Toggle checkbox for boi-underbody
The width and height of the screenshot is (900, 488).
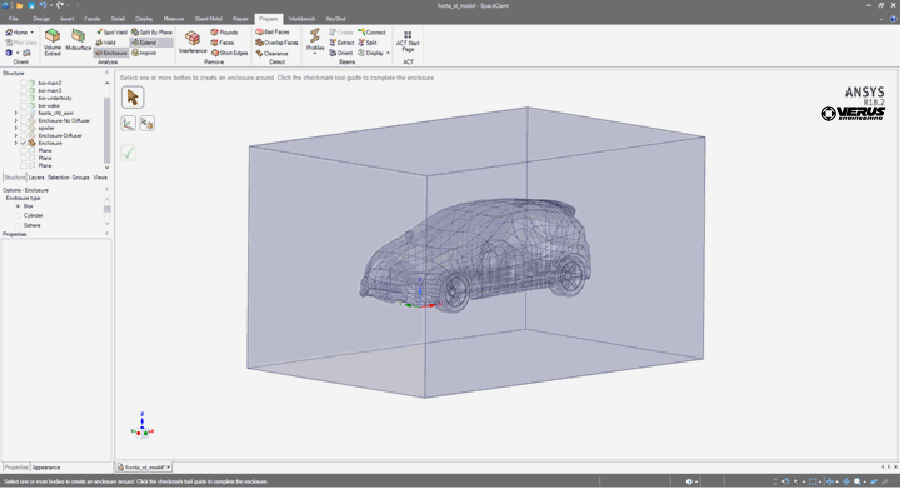coord(24,98)
